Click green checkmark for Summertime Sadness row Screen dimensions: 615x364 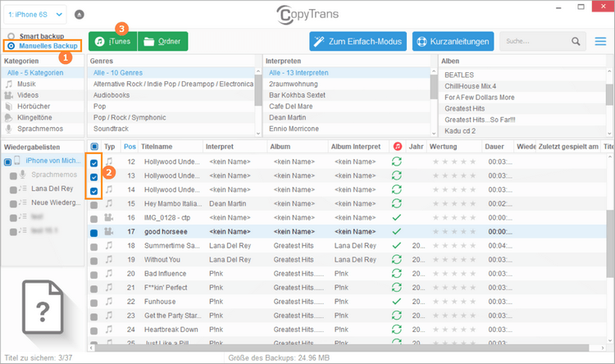coord(397,246)
